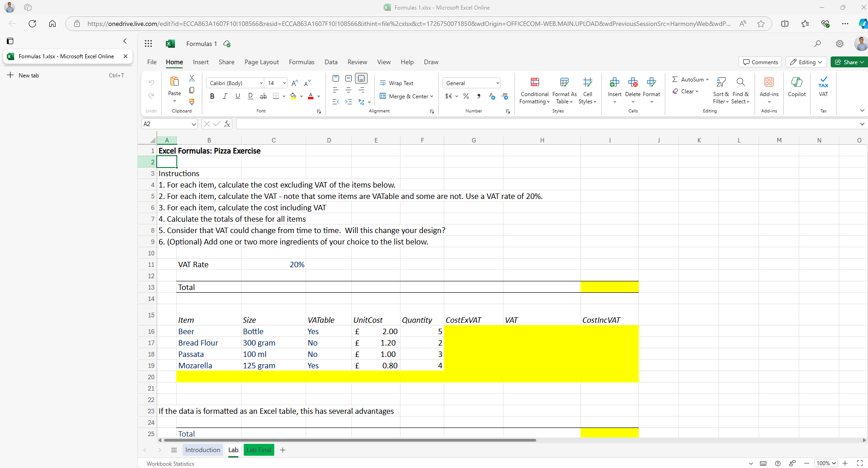Toggle underline formatting
This screenshot has width=868, height=468.
click(237, 96)
